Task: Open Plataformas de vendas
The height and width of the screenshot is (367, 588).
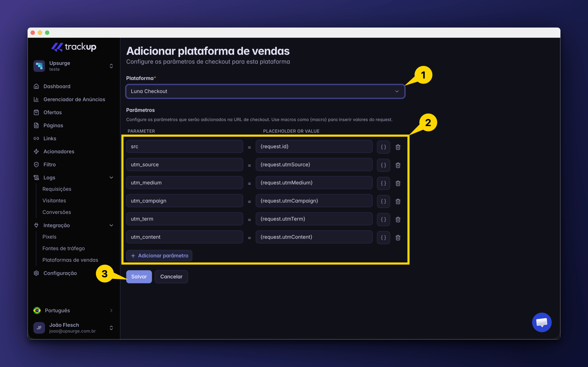Action: pyautogui.click(x=70, y=260)
